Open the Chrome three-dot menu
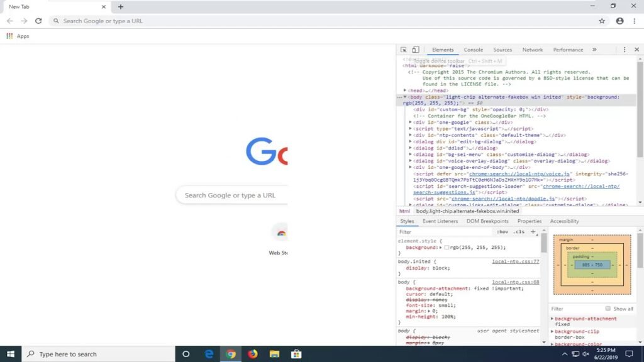 click(x=634, y=21)
